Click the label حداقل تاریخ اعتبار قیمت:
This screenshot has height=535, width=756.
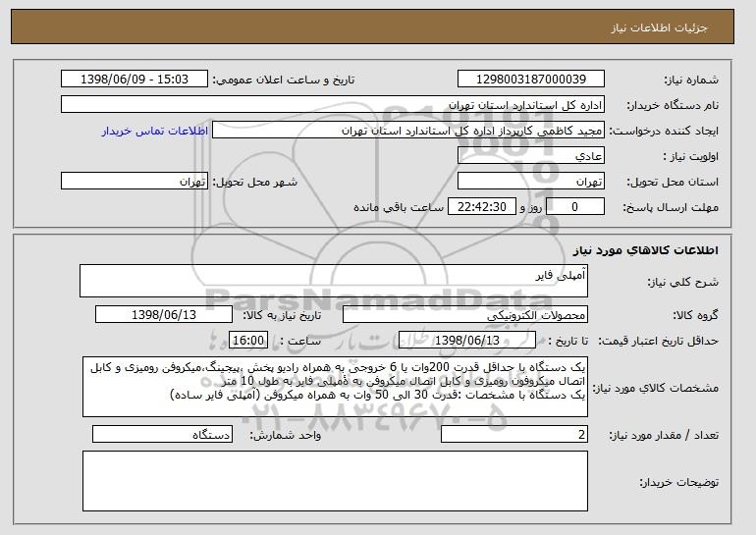point(659,341)
